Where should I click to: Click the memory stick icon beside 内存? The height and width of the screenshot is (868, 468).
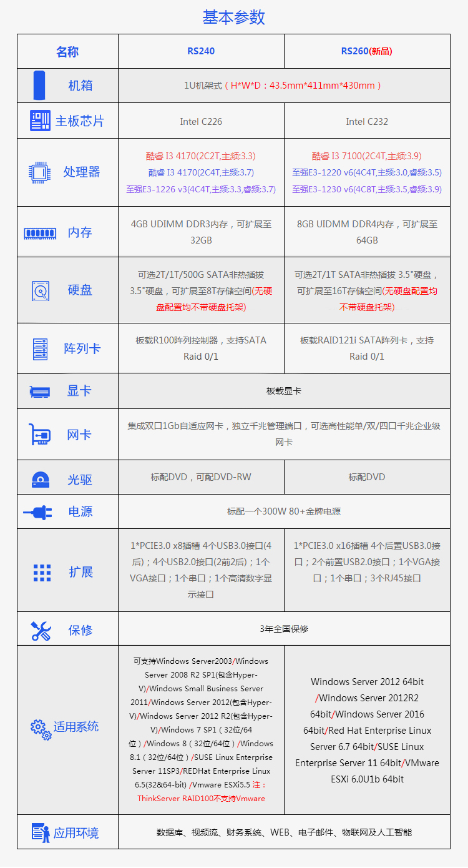coord(40,233)
